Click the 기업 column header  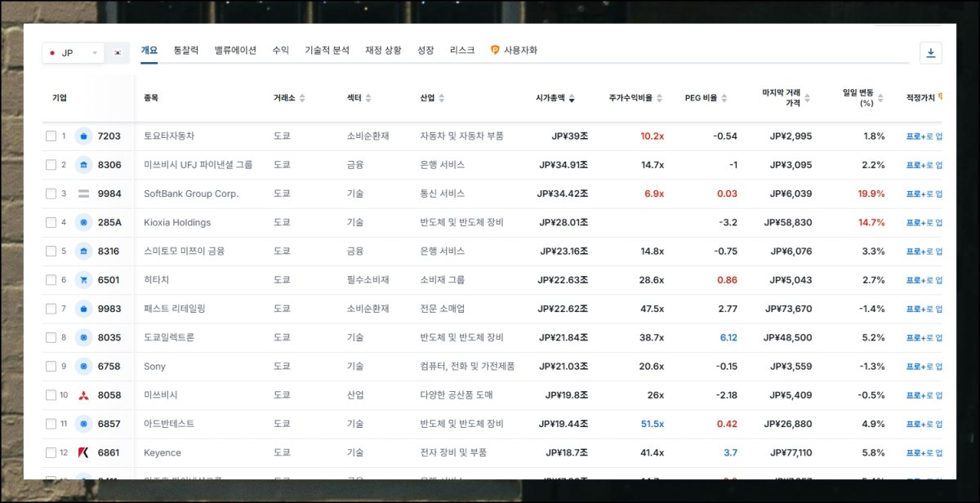coord(60,98)
